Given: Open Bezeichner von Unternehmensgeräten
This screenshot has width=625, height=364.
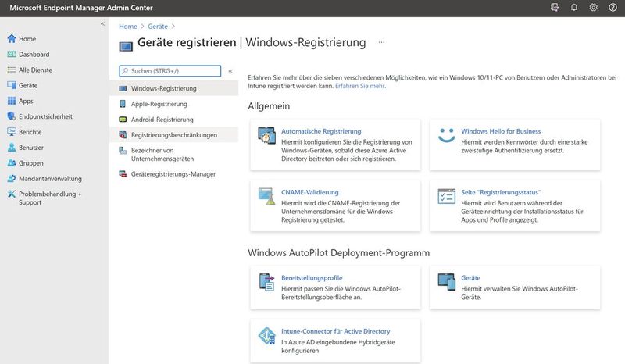Looking at the screenshot, I should [173, 155].
